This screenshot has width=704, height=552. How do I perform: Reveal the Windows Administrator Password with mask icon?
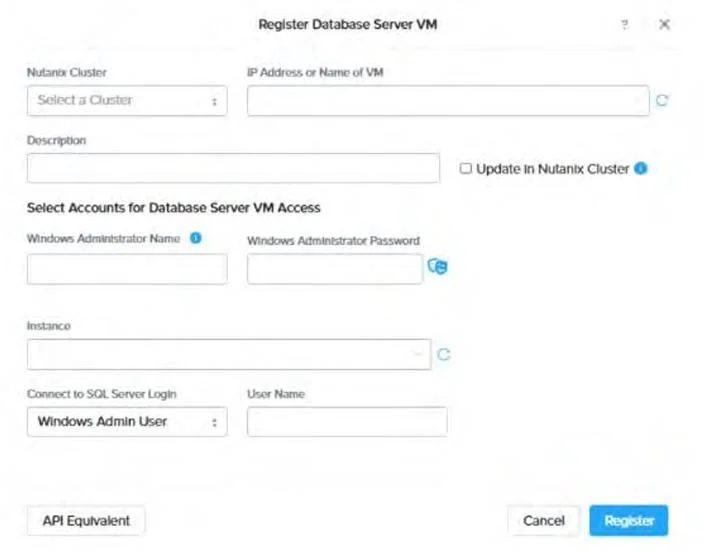point(437,266)
